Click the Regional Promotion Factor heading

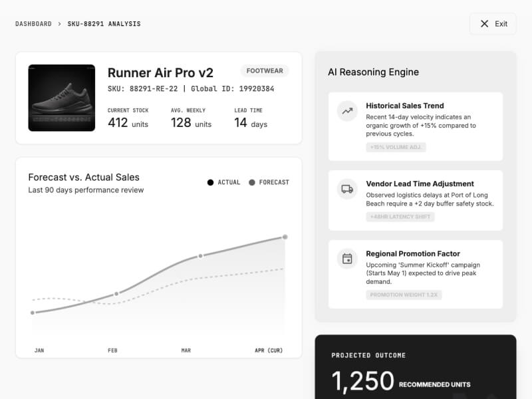tap(413, 253)
